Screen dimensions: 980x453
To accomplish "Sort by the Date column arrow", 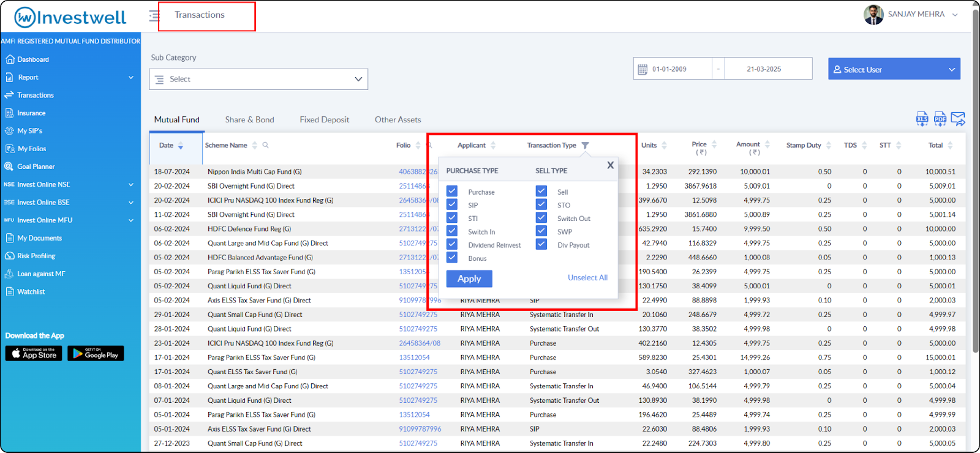I will [181, 146].
